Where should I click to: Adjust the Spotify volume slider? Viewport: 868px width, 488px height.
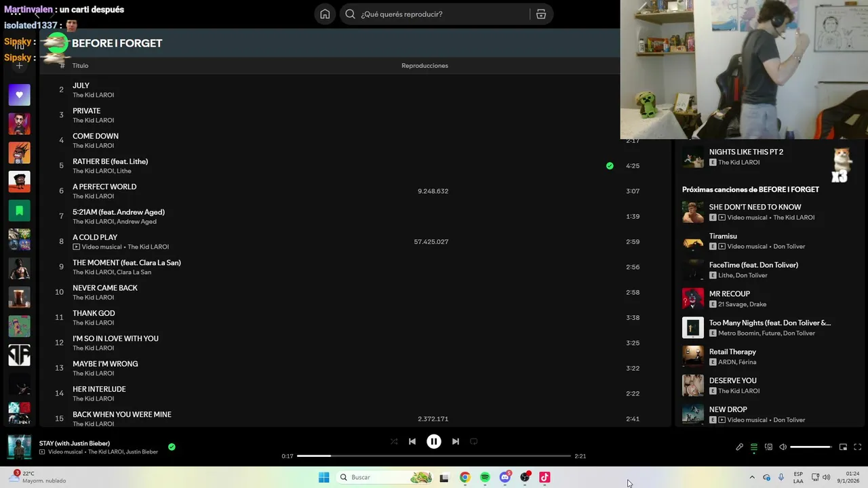tap(811, 447)
